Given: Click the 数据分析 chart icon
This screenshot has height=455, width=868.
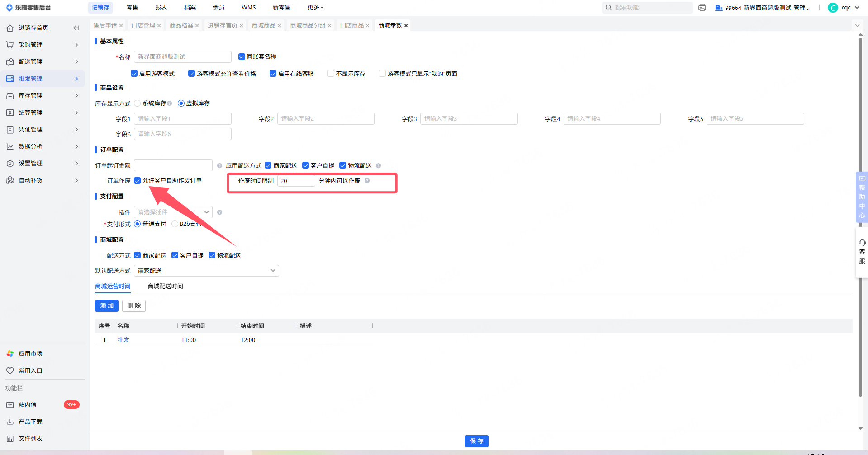Looking at the screenshot, I should point(10,146).
